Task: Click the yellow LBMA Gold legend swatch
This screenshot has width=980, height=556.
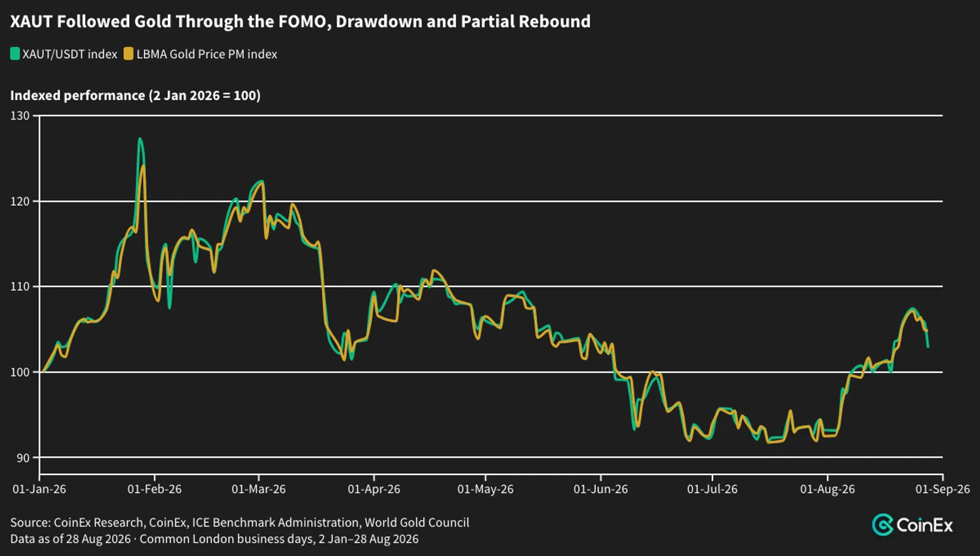Action: point(128,54)
